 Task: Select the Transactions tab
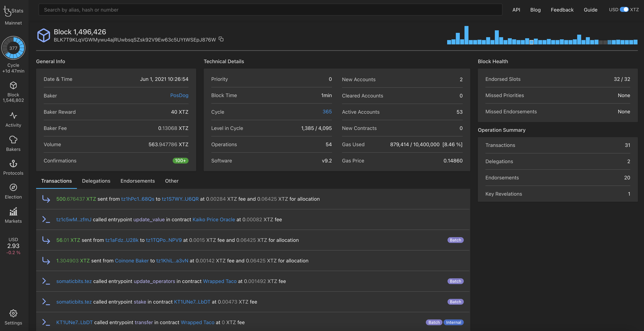click(56, 181)
